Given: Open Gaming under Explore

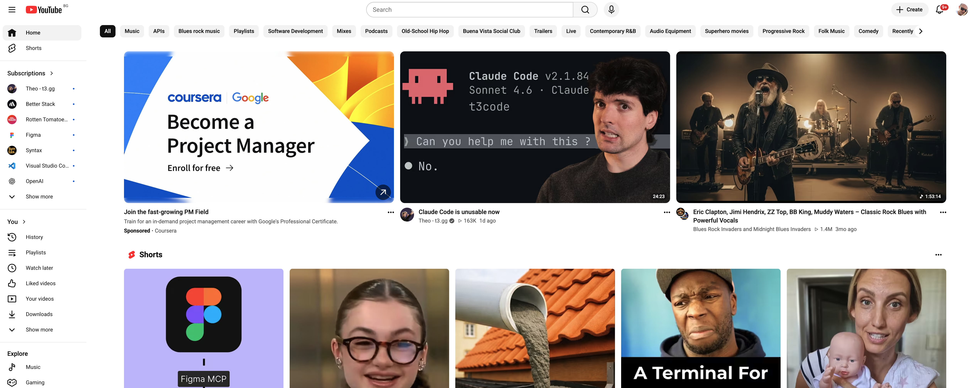Looking at the screenshot, I should coord(35,382).
